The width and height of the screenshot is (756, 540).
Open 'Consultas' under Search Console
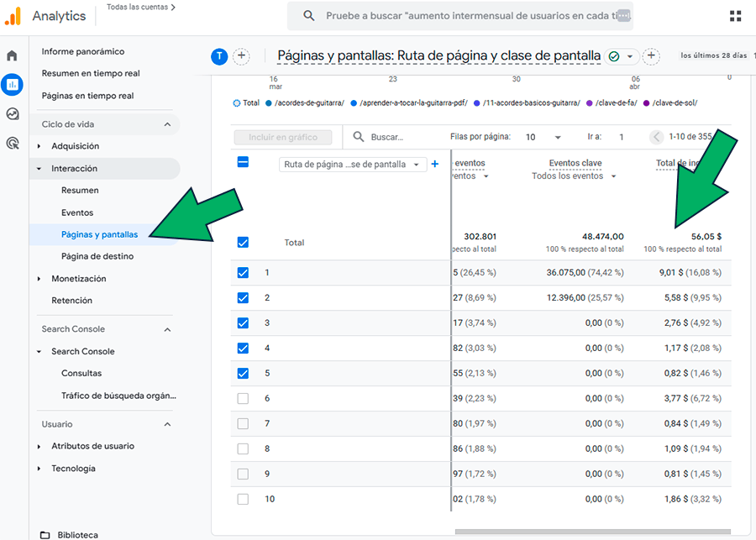[82, 373]
